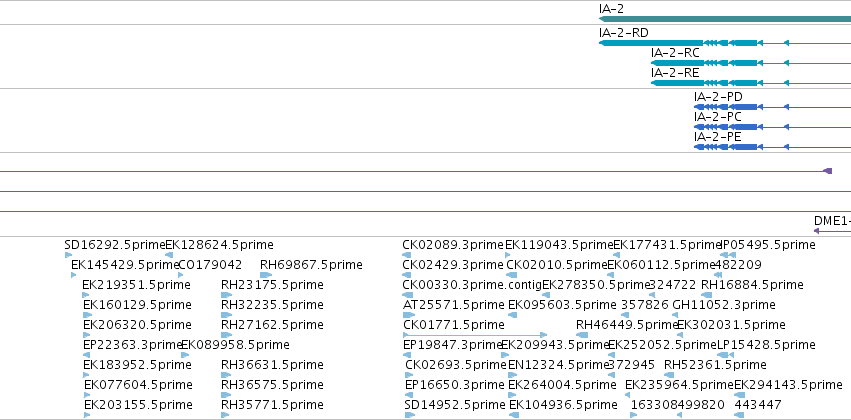Select the RH46449.5prime EST glyph

582,335
